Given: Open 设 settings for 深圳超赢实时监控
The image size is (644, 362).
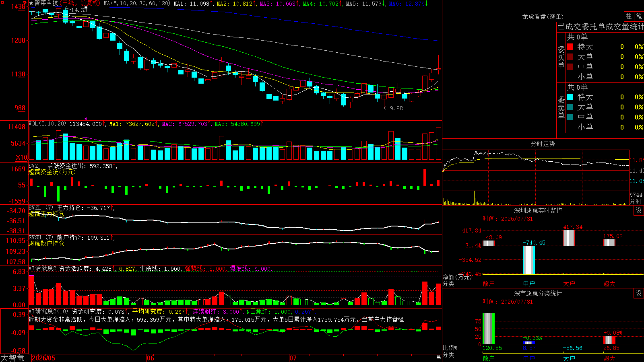Looking at the screenshot, I should pyautogui.click(x=639, y=210).
